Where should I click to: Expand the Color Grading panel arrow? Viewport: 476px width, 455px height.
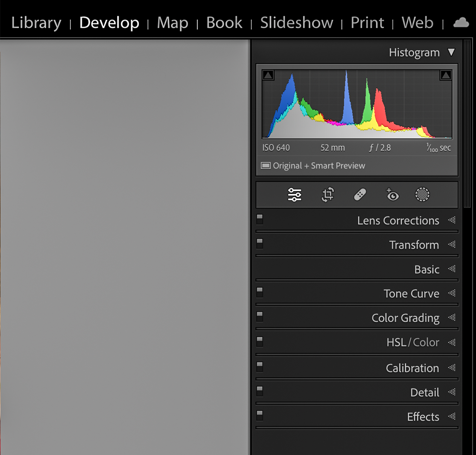(452, 318)
